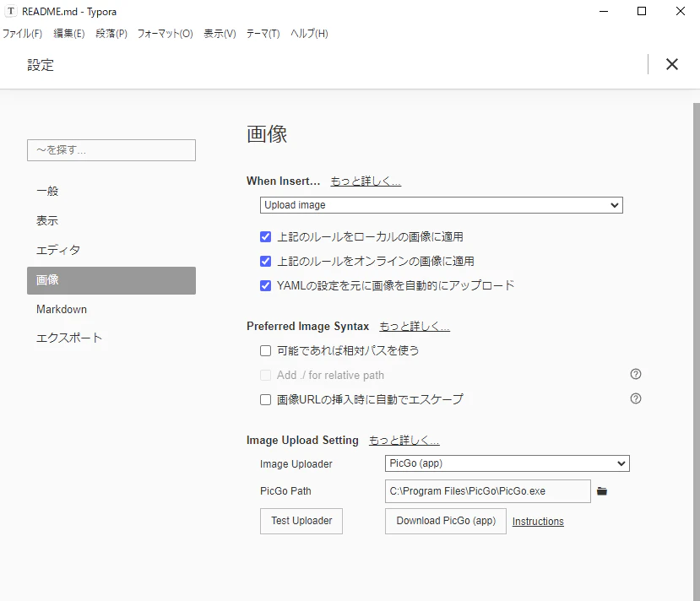700x601 pixels.
Task: Click the PicGo Path text field
Action: point(488,491)
